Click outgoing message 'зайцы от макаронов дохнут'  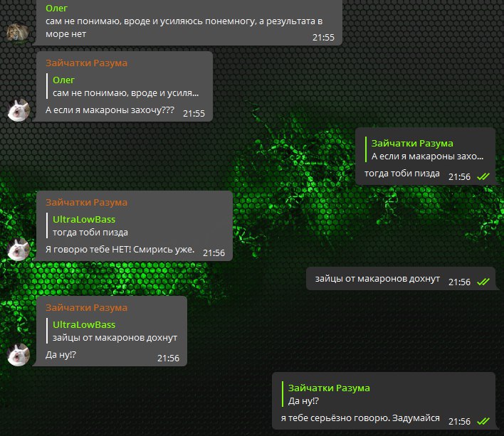point(377,279)
